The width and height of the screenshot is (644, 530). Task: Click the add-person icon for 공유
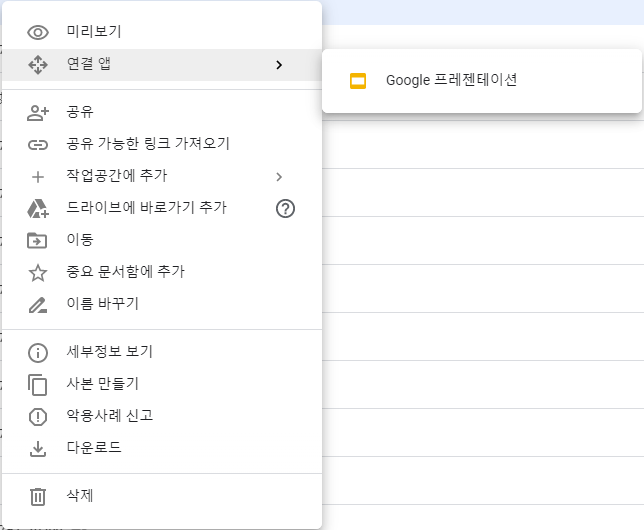click(38, 112)
